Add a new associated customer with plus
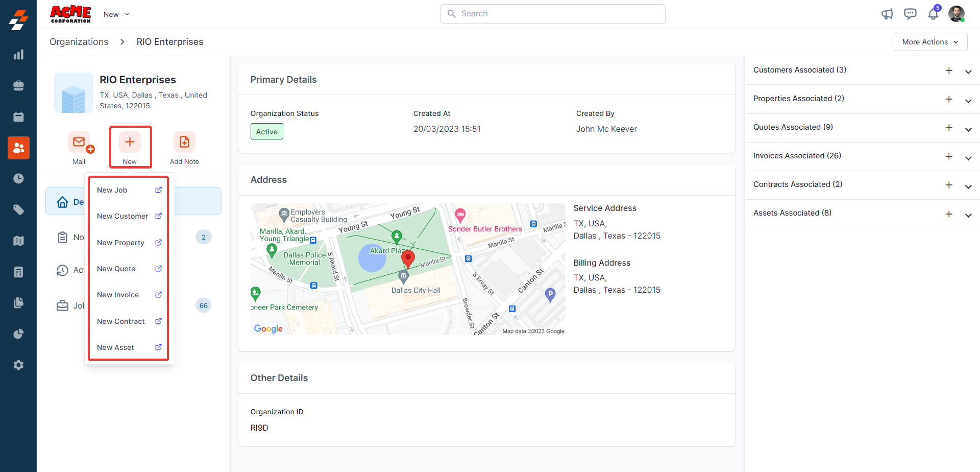This screenshot has height=472, width=980. point(949,70)
